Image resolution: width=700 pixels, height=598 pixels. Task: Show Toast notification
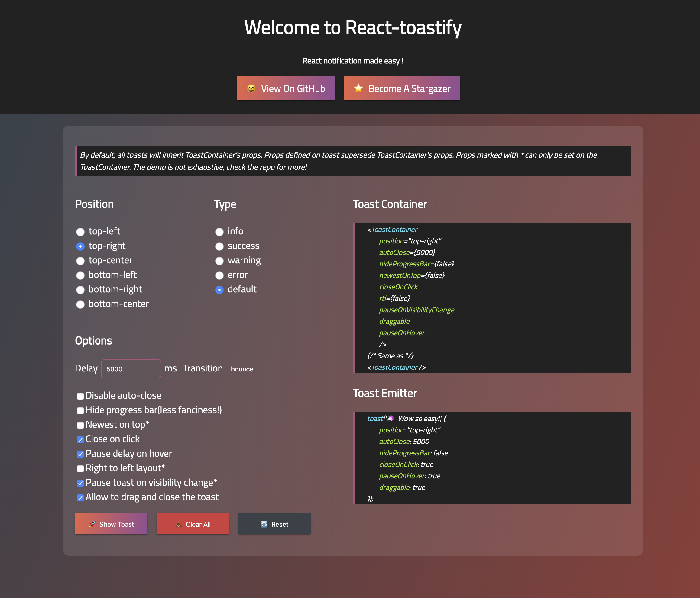[x=111, y=524]
